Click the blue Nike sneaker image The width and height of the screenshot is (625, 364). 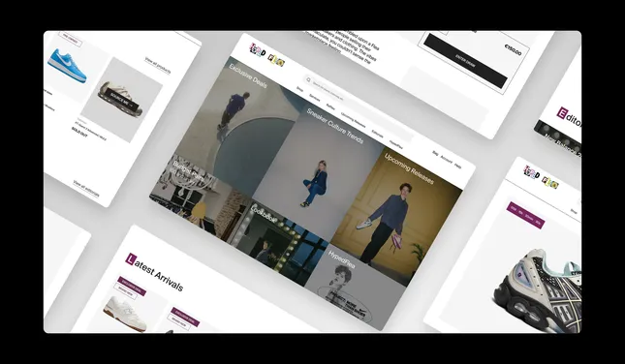point(67,66)
